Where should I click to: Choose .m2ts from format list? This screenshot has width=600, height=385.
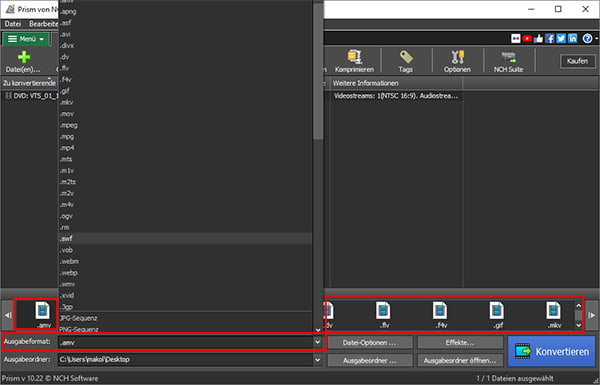point(186,182)
